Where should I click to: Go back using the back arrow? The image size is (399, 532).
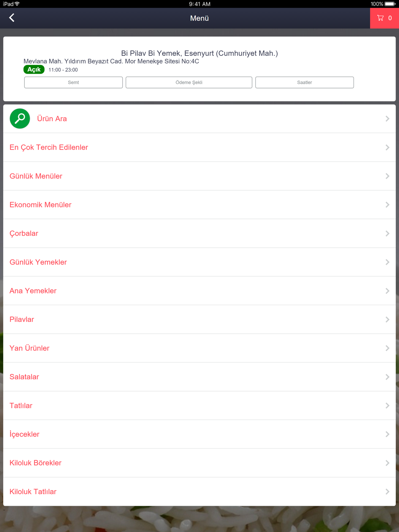[x=12, y=18]
